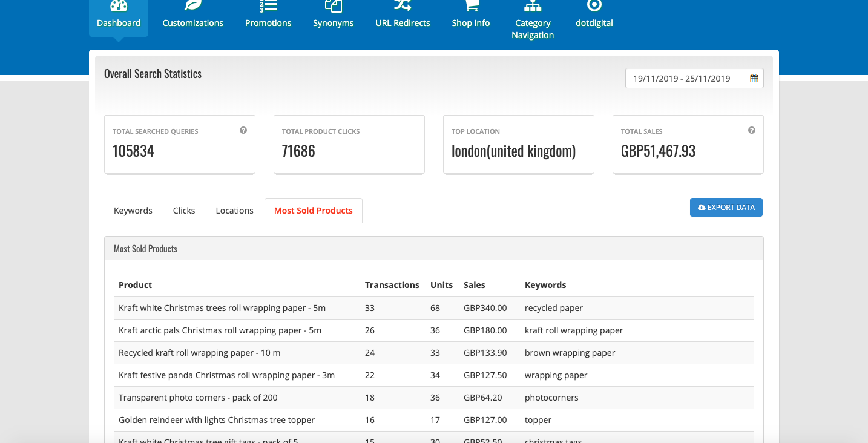The height and width of the screenshot is (443, 868).
Task: Click the Most Sold Products panel header
Action: coord(434,249)
